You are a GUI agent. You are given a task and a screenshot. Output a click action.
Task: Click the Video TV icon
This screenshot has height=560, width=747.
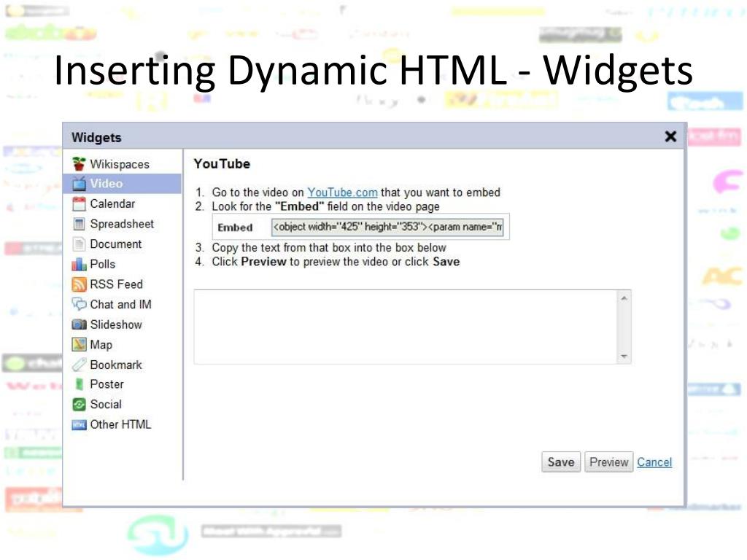[79, 183]
